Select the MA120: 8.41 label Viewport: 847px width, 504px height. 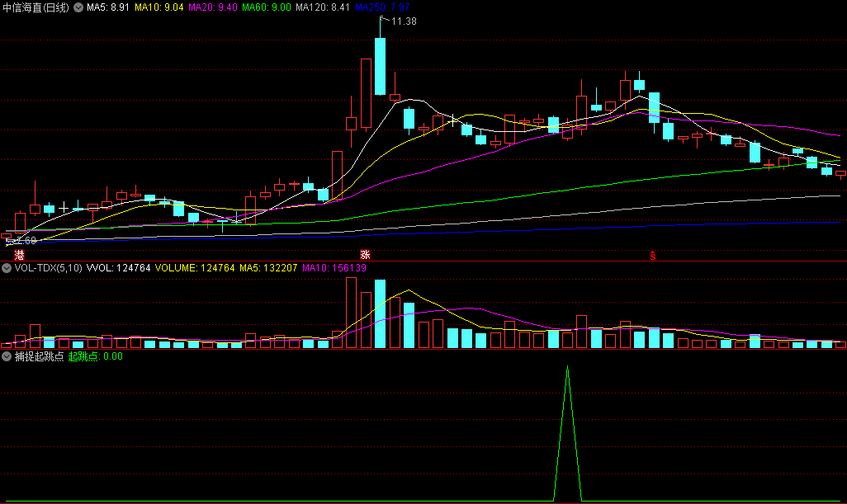(x=323, y=7)
